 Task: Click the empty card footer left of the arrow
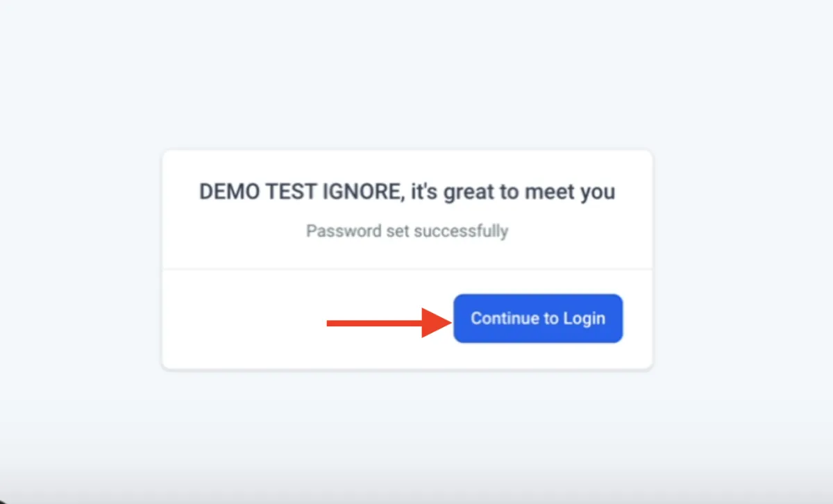pos(243,319)
